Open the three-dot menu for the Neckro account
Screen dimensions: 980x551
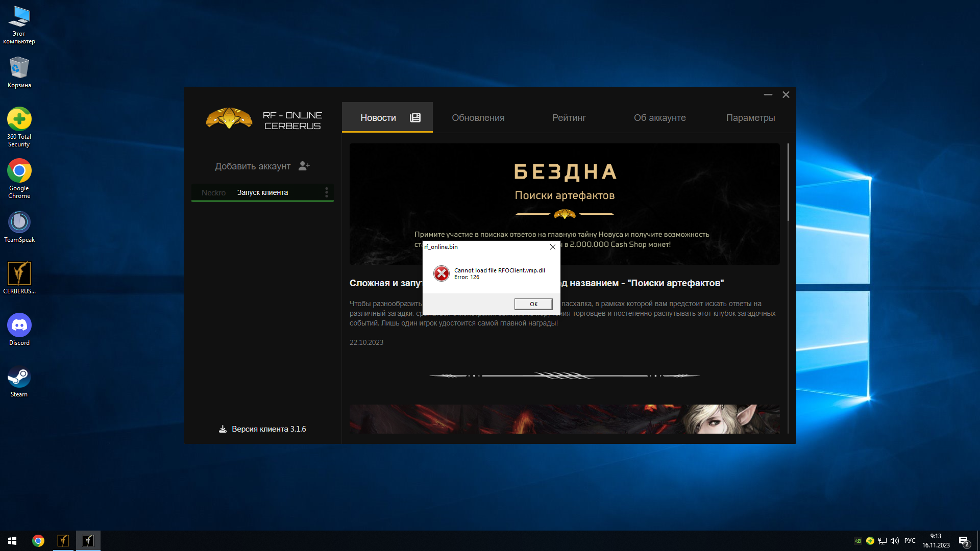coord(326,192)
